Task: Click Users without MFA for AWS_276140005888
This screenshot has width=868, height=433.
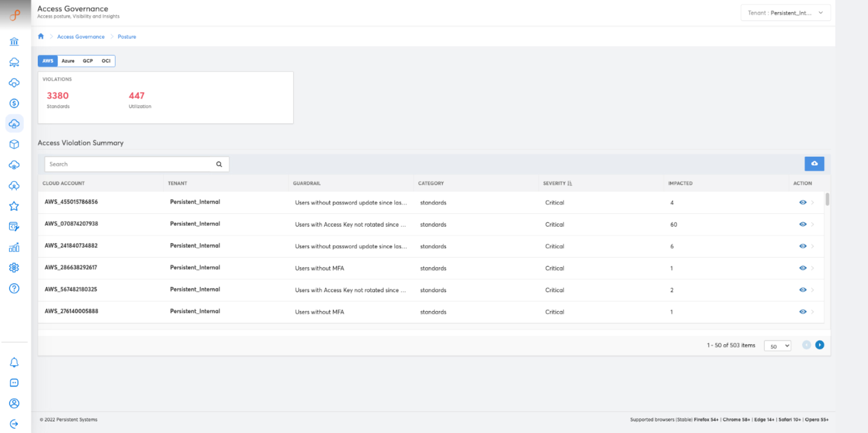Action: click(x=320, y=312)
